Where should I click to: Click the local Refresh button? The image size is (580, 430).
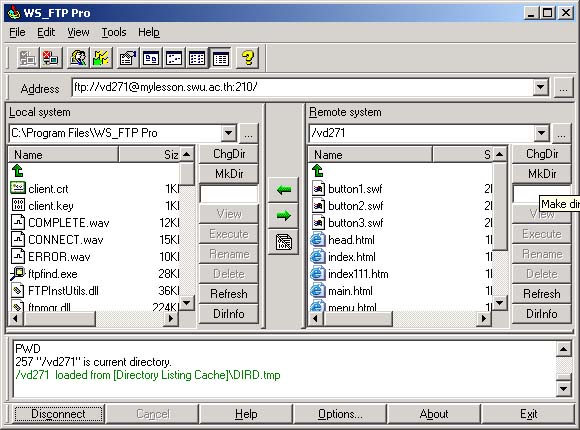pos(229,294)
